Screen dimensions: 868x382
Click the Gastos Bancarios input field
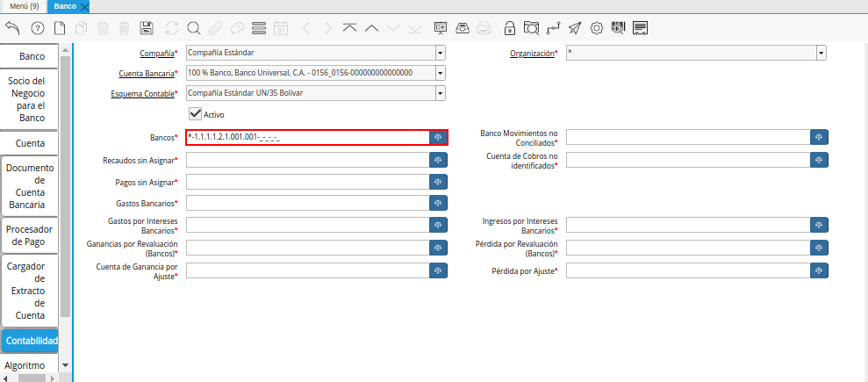click(x=306, y=204)
